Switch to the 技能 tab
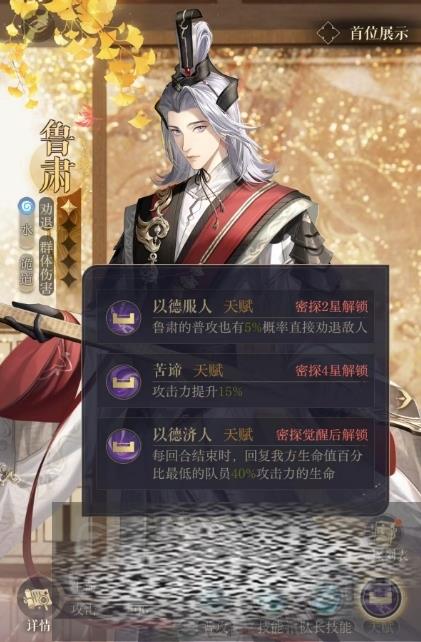 click(271, 628)
